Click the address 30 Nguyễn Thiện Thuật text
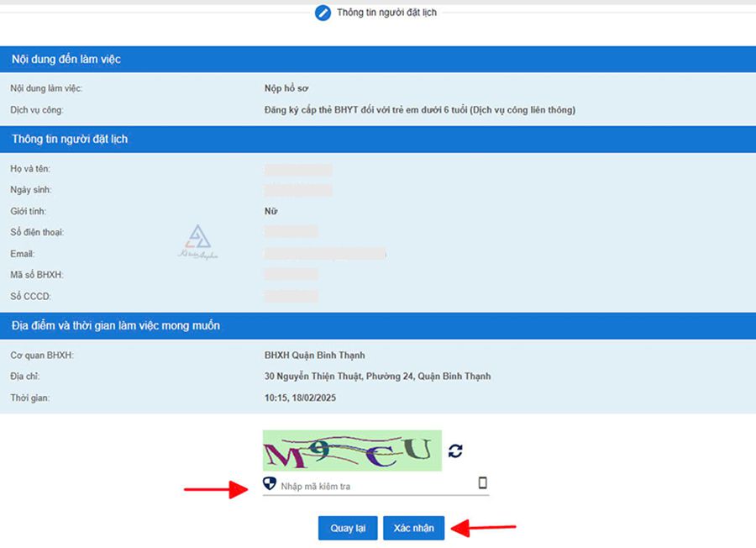Viewport: 756px width, 548px height. 377,377
